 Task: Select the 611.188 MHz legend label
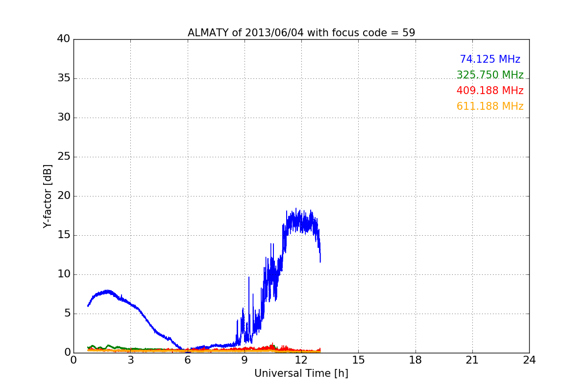click(490, 106)
